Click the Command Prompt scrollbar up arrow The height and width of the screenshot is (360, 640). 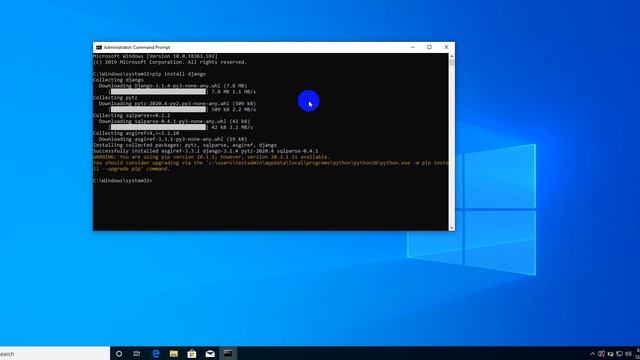tap(451, 56)
